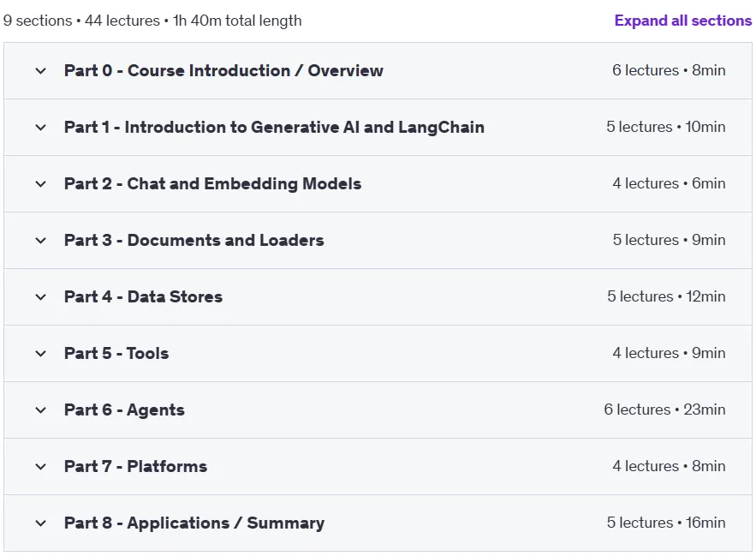Expand Part 7 Platforms using its chevron
The width and height of the screenshot is (756, 556).
41,467
